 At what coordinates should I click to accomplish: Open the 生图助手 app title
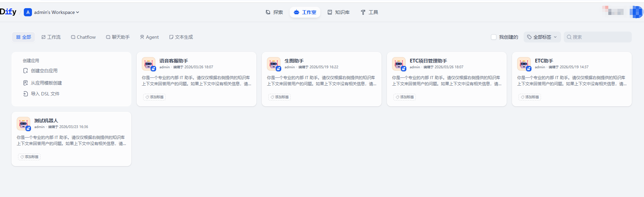coord(294,61)
